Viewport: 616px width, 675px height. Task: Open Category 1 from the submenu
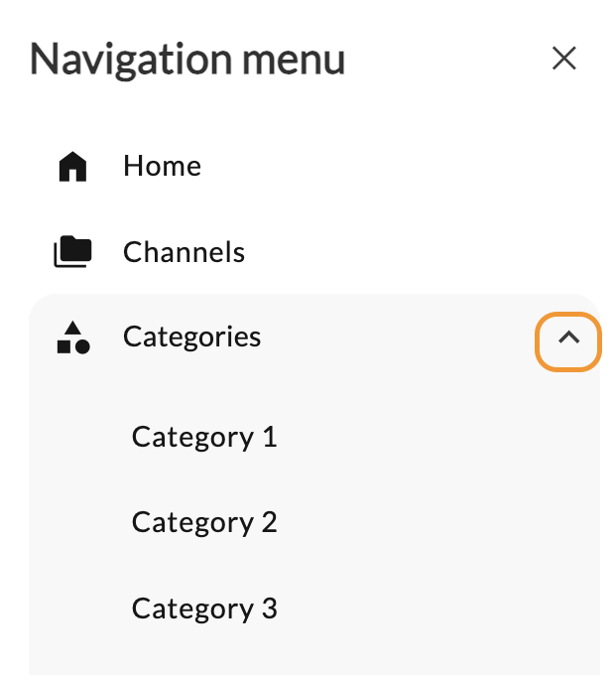(204, 437)
